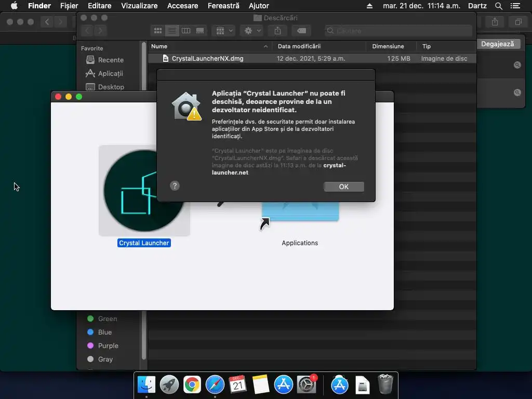Click share icon in background window toolbar
532x399 pixels.
point(495,22)
